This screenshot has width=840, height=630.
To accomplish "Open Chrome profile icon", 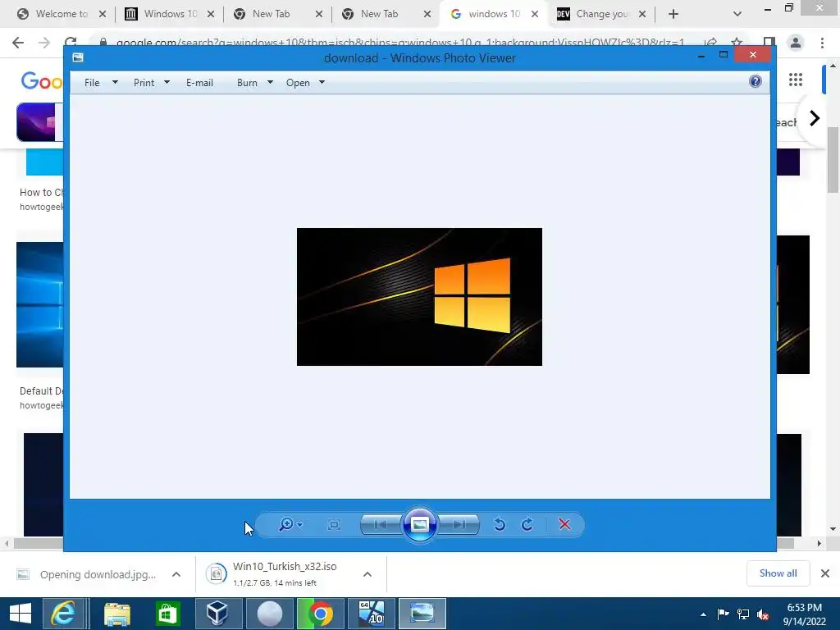I will 796,43.
